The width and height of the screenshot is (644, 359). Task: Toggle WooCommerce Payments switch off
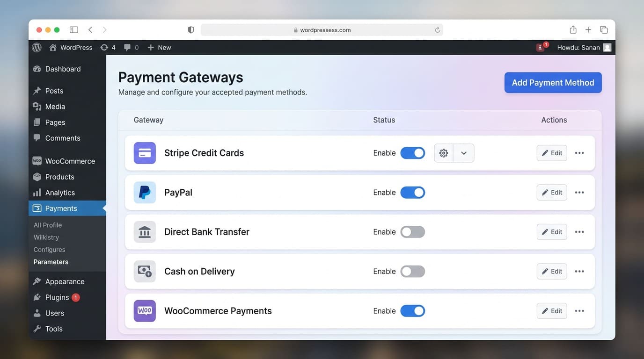point(413,311)
